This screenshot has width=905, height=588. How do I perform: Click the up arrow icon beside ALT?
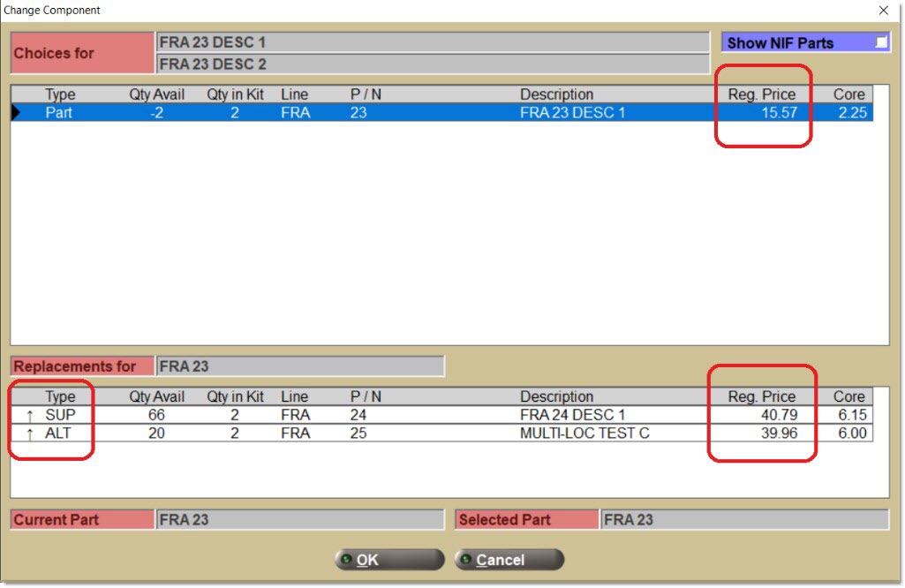point(28,433)
